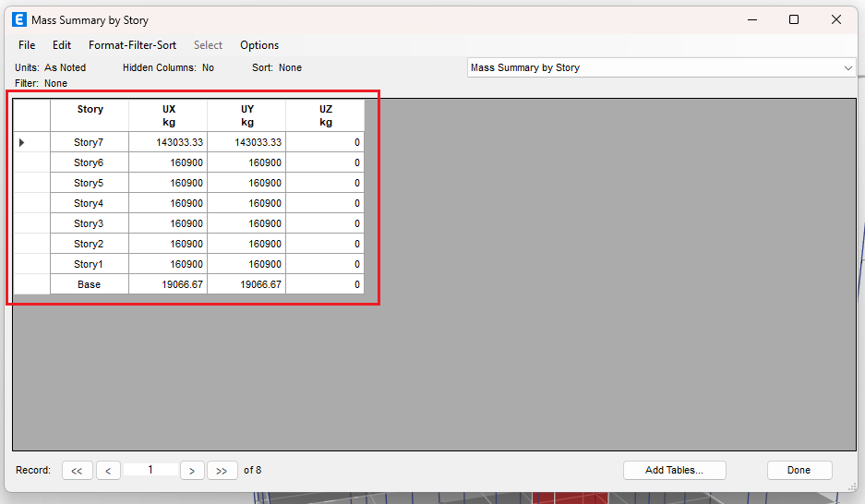
Task: Go to next record with > button
Action: click(x=192, y=471)
